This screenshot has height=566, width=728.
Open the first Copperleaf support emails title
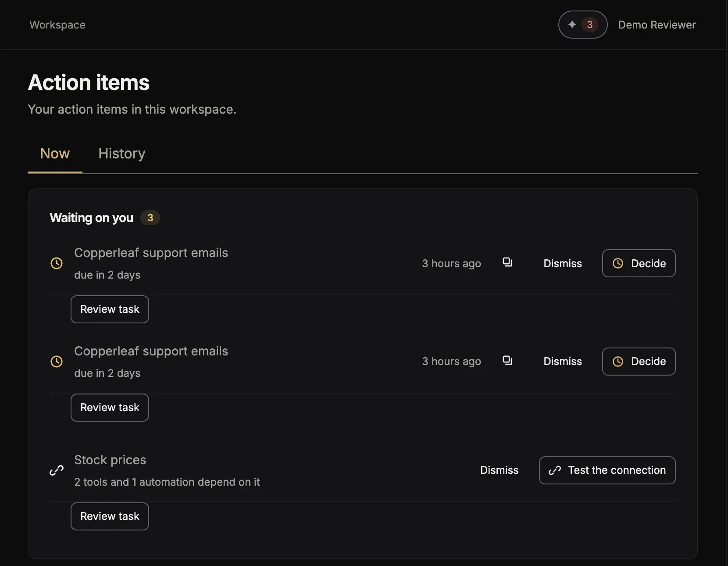point(151,253)
